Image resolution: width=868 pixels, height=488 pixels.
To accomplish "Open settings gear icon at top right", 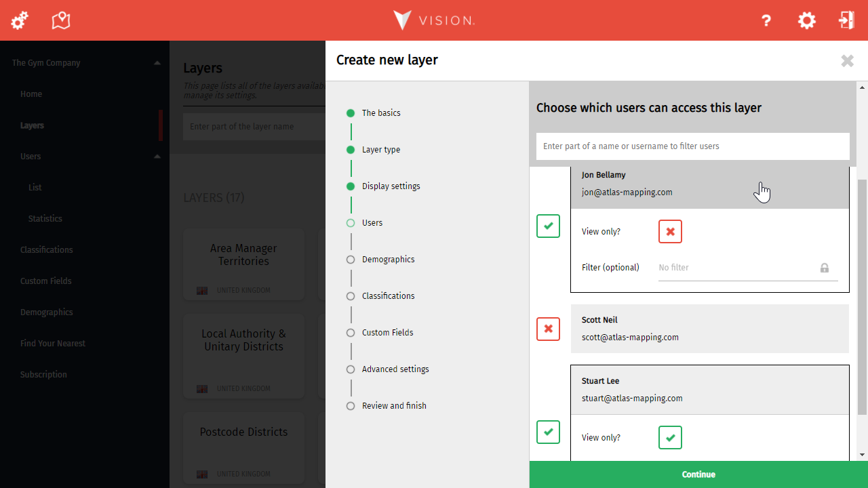I will tap(806, 20).
